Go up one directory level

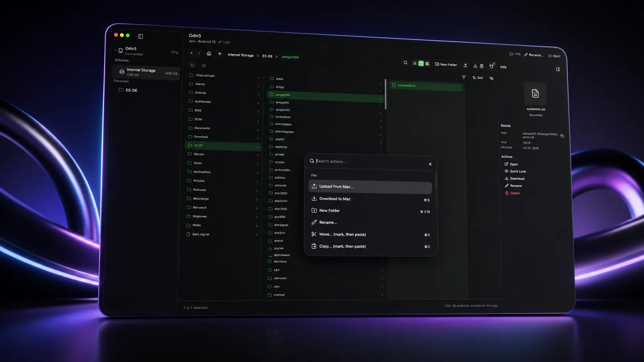coord(220,54)
